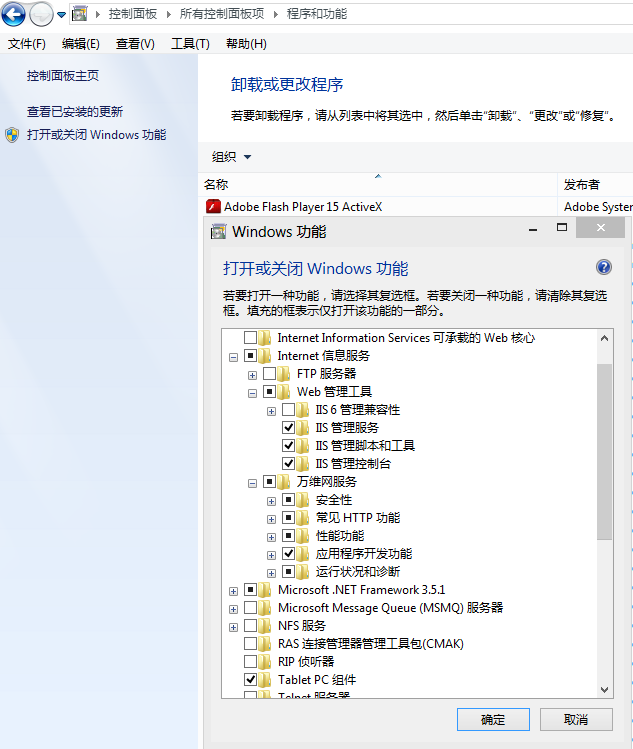Uncheck 应用程序开发功能 checkbox

[x=288, y=554]
